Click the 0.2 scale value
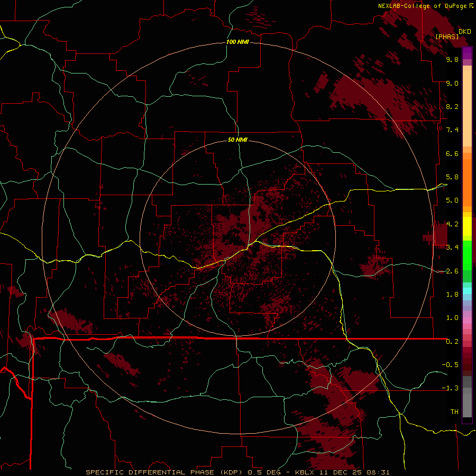Viewport: 476px width, 476px height. [x=452, y=342]
